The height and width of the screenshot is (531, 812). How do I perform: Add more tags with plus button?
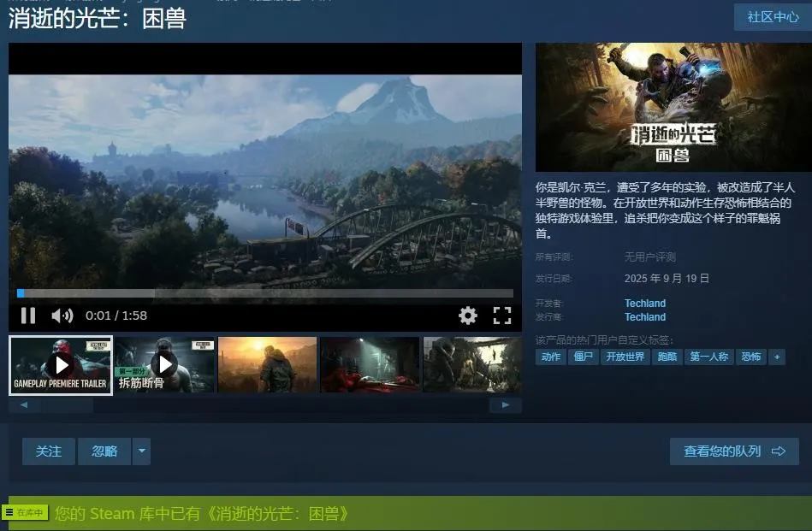[x=777, y=357]
